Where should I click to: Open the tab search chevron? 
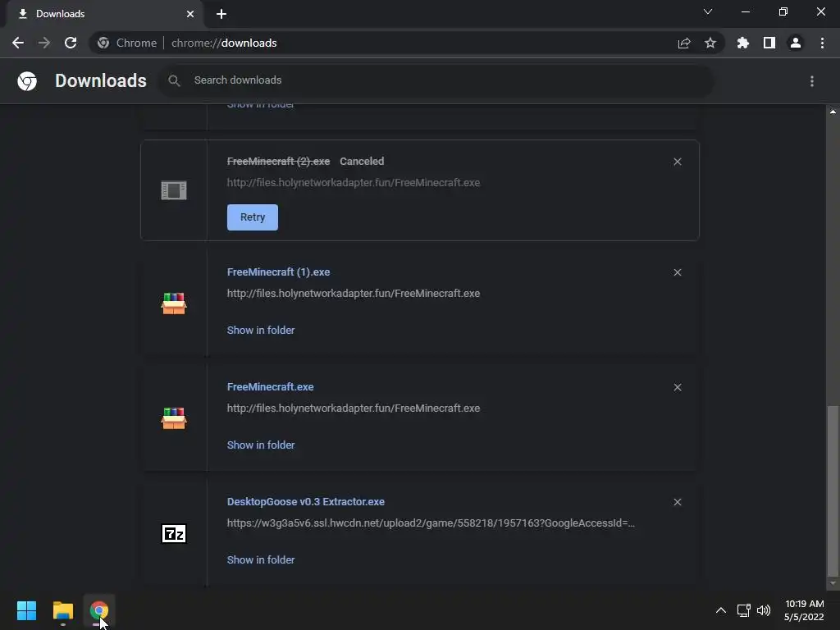click(x=708, y=11)
